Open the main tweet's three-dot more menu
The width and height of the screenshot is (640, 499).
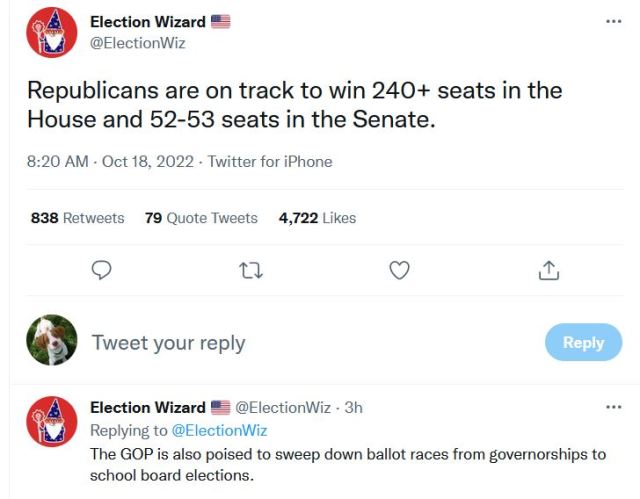tap(614, 21)
